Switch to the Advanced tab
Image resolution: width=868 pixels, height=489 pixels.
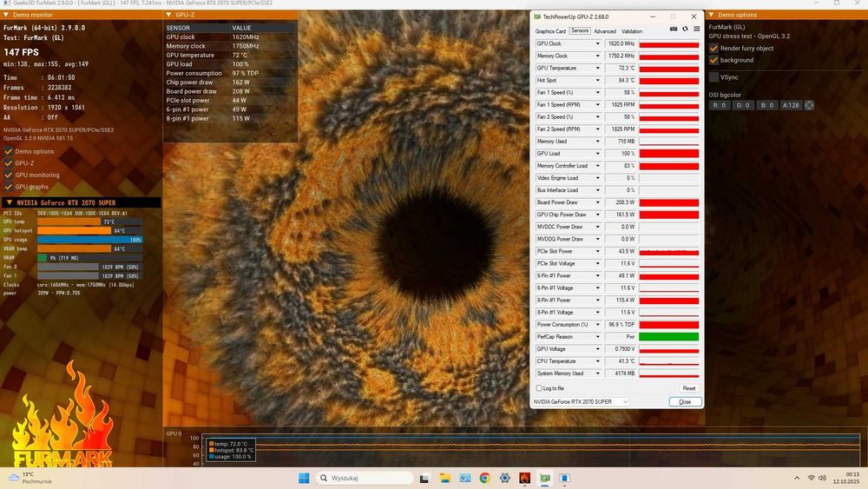click(604, 31)
